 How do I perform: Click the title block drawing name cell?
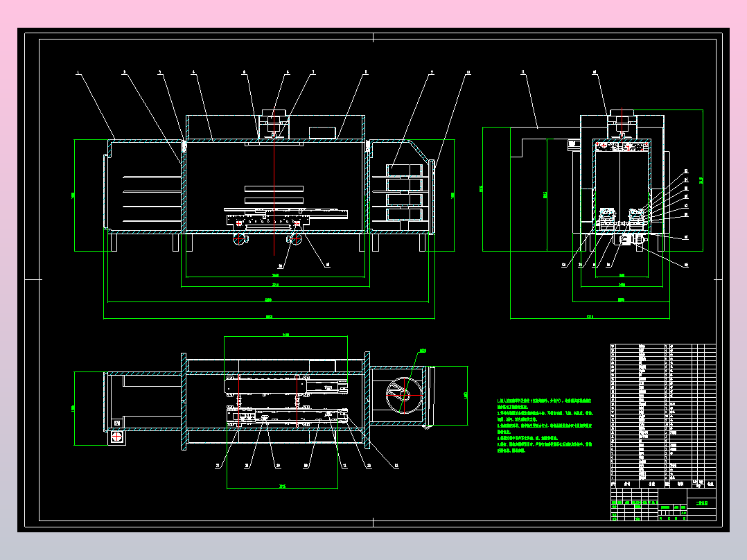702,502
